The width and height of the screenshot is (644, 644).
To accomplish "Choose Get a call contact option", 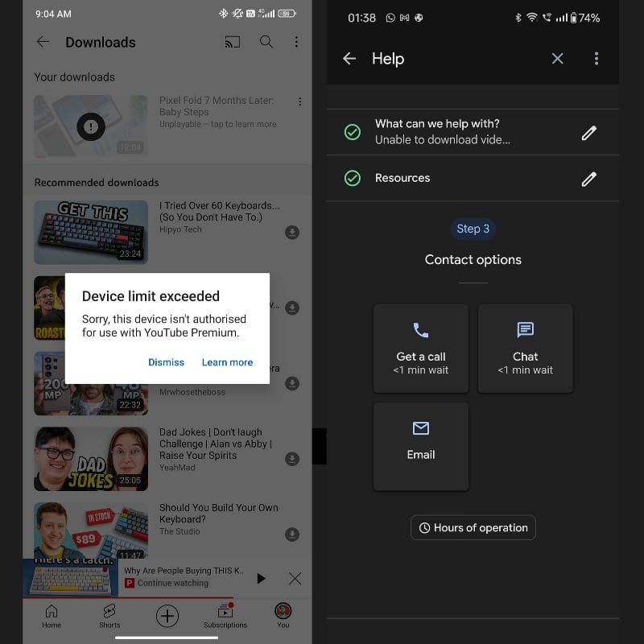I will [420, 349].
